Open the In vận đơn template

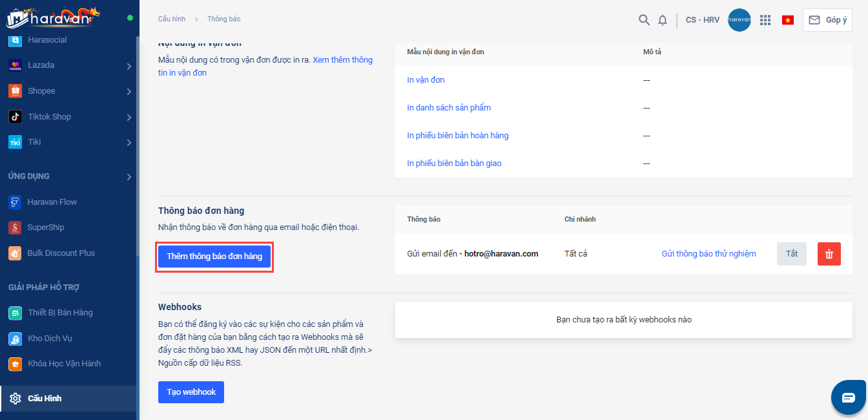click(x=426, y=80)
